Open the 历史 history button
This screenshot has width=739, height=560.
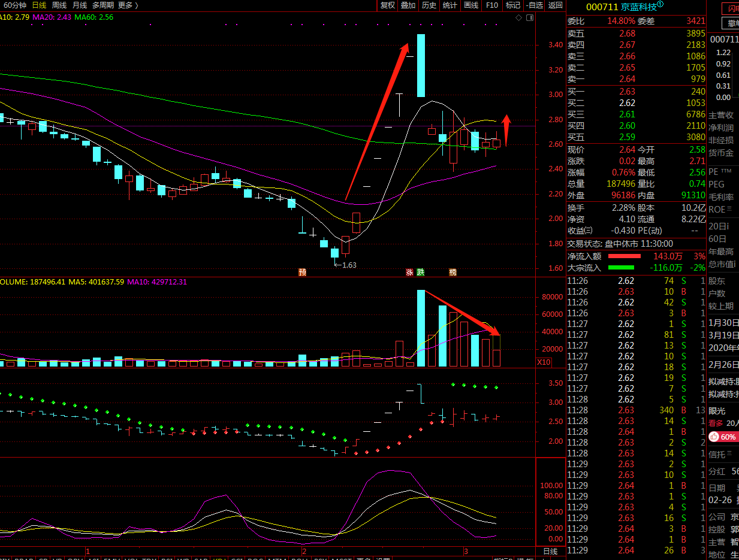click(429, 5)
